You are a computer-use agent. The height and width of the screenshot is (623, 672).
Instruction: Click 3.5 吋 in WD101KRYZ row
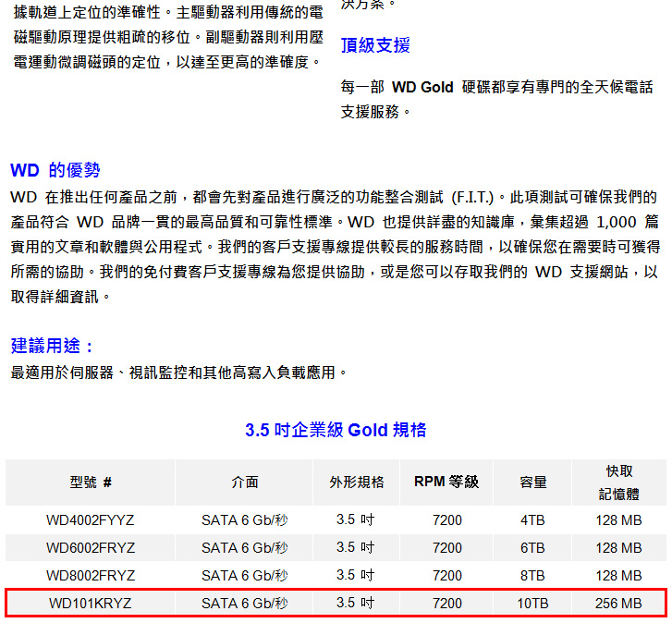click(355, 603)
